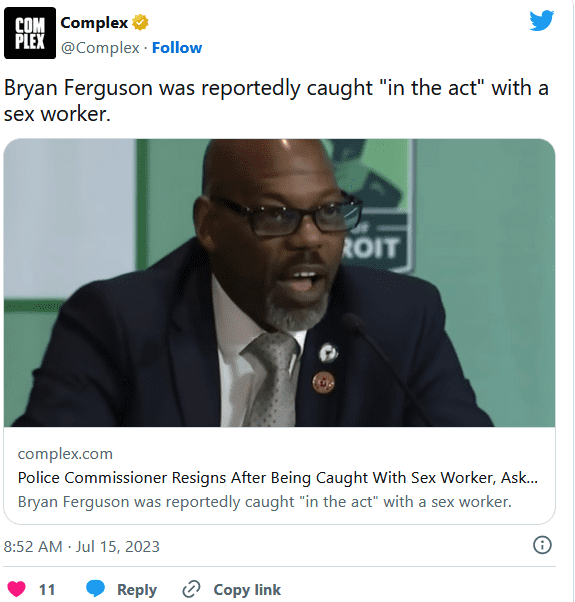Like the tweet with the heart icon

coord(17,589)
